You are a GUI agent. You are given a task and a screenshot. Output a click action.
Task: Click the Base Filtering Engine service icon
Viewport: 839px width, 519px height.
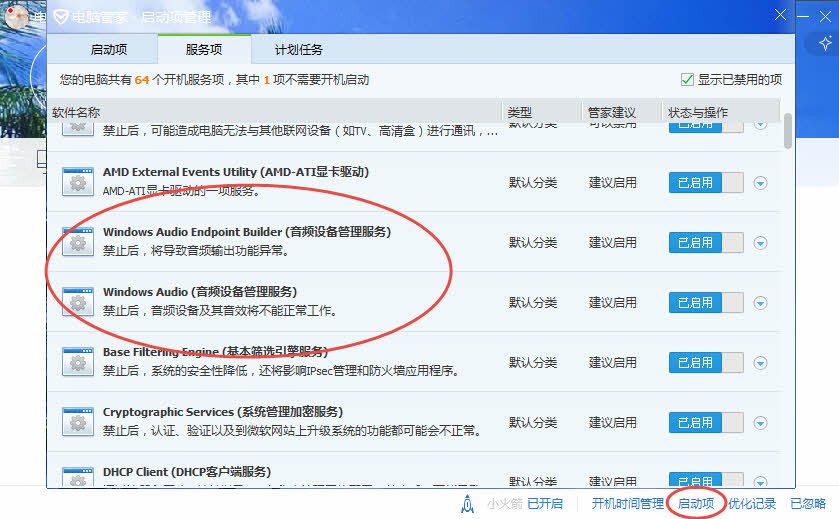78,362
